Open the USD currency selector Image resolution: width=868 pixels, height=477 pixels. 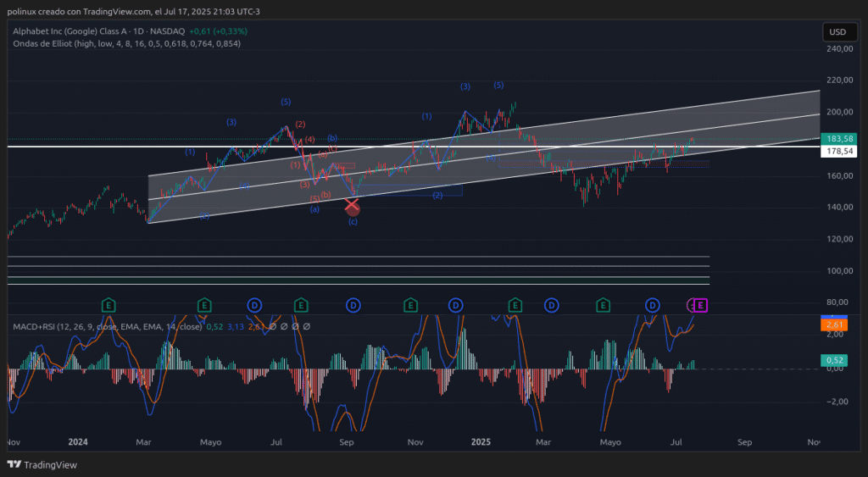coord(837,32)
